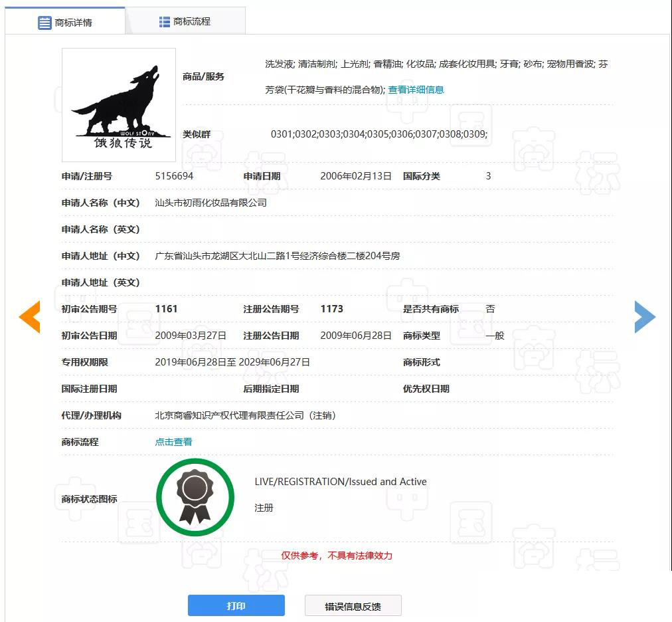Screen dimensions: 672x622
Task: Select LIVE/REGISTRATION/Issued and Active status text
Action: (x=341, y=482)
